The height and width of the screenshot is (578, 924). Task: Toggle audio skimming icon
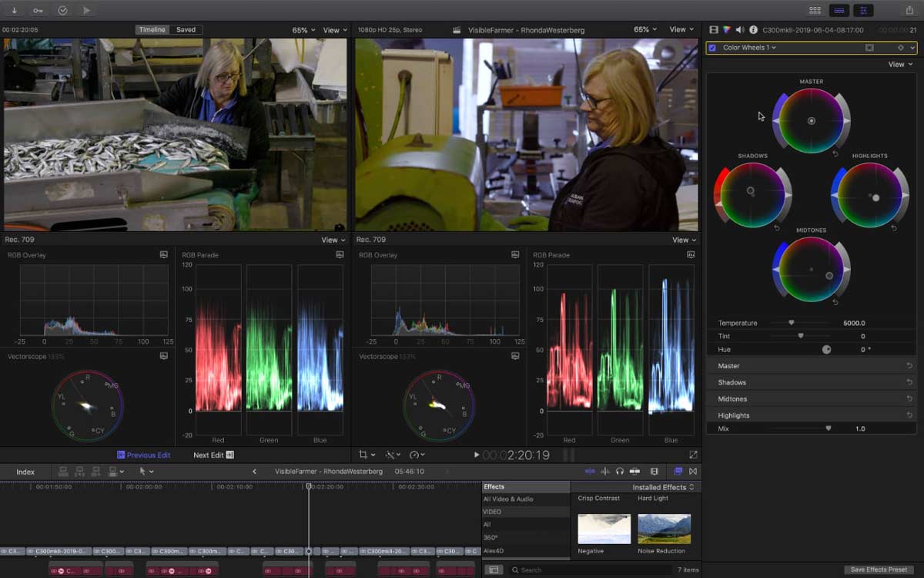(x=605, y=472)
